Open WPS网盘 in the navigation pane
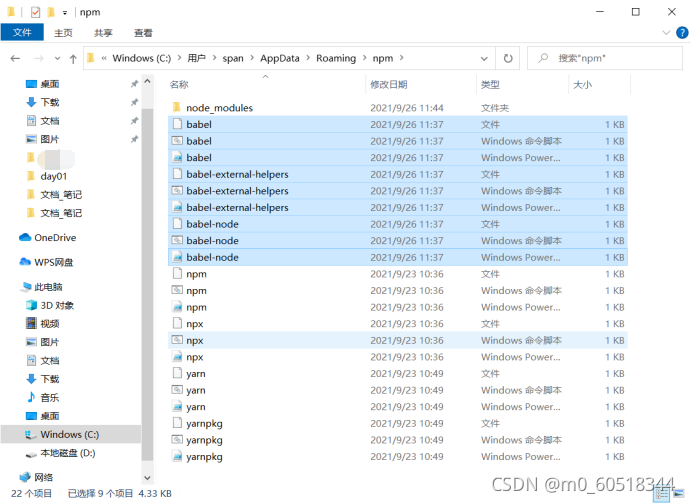Viewport: 691px width, 503px height. 53,262
